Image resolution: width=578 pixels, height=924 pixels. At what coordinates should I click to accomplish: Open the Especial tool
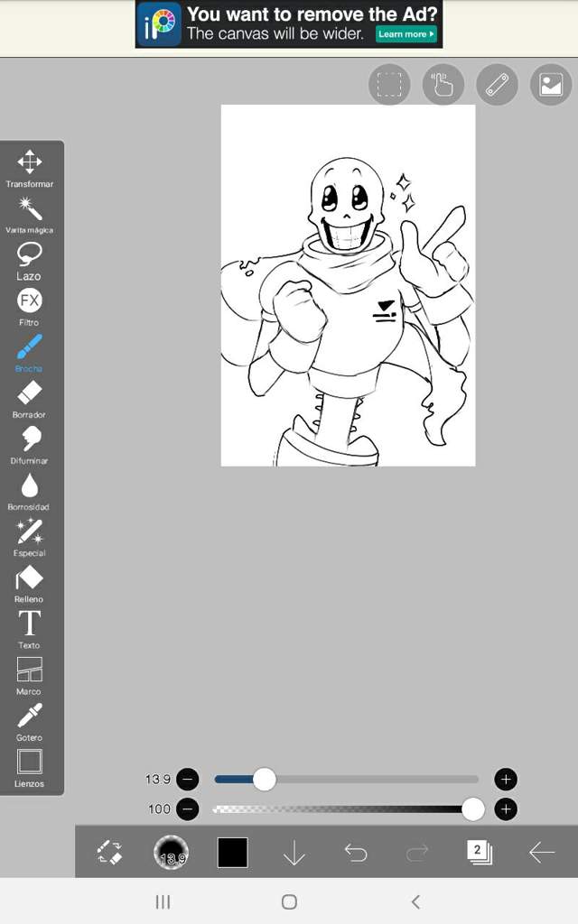[30, 538]
